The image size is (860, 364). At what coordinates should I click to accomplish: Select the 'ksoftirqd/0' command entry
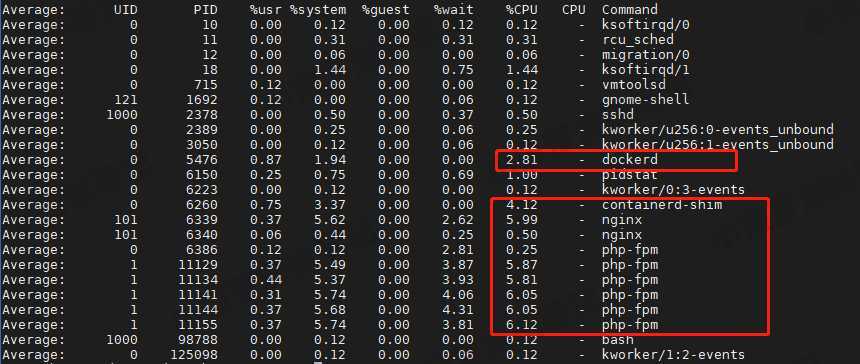click(646, 25)
